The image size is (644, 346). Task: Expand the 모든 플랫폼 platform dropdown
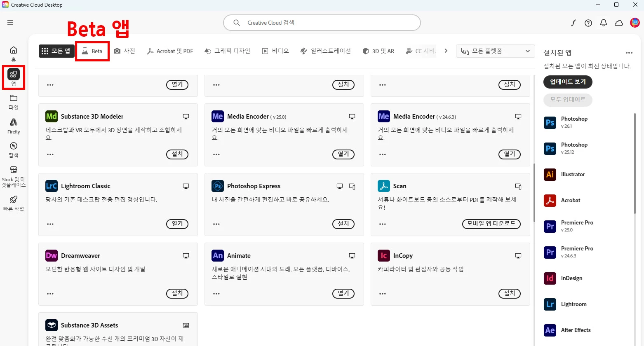coord(496,51)
